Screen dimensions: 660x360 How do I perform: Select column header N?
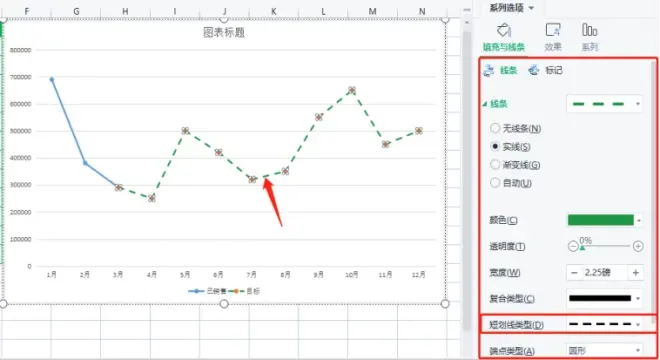pyautogui.click(x=422, y=11)
